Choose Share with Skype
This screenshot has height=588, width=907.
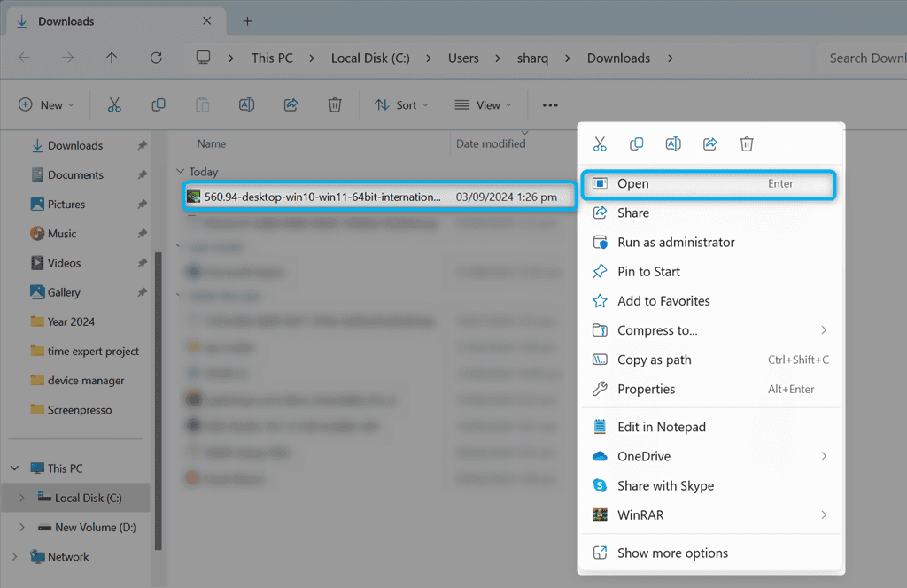pos(709,485)
